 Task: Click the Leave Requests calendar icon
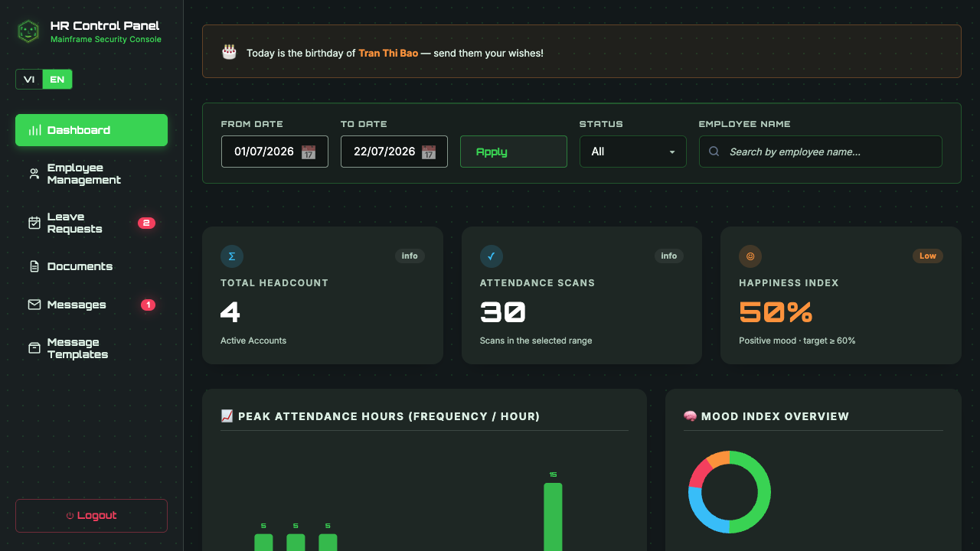pos(34,223)
